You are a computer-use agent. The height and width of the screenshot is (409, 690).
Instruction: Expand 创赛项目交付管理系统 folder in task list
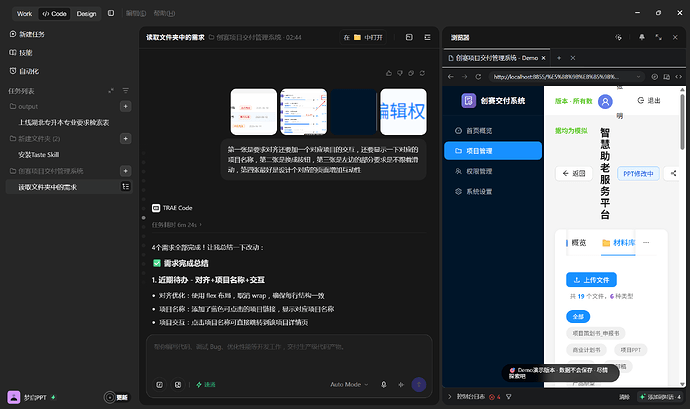(x=47, y=171)
